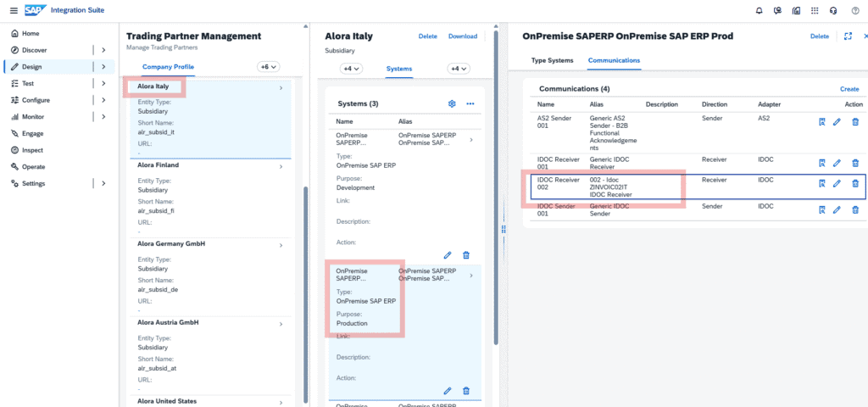Expand the Test menu chevron
This screenshot has height=407, width=868.
pos(103,83)
